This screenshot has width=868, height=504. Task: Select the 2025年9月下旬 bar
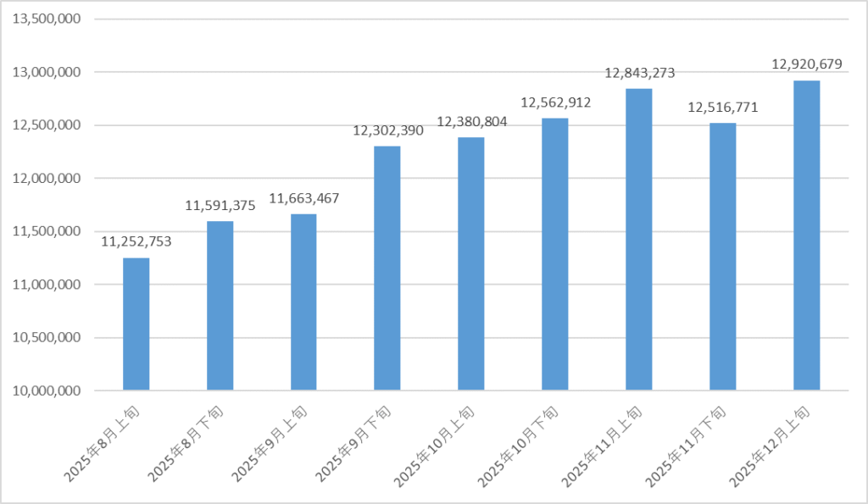click(387, 268)
